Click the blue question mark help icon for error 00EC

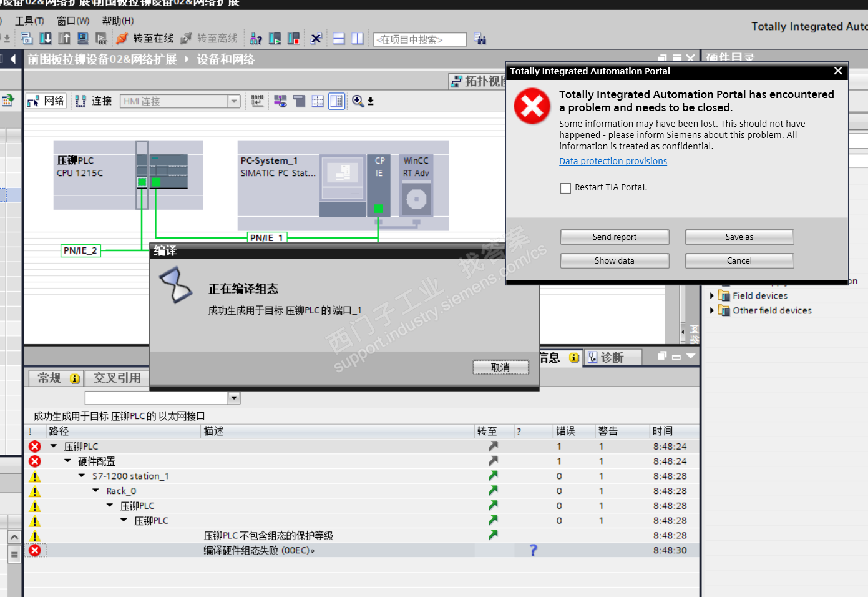pos(533,550)
